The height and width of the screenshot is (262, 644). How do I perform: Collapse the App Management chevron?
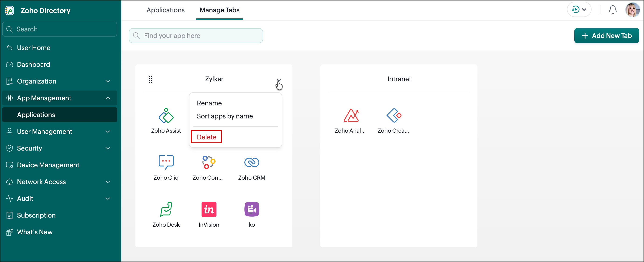[x=108, y=98]
